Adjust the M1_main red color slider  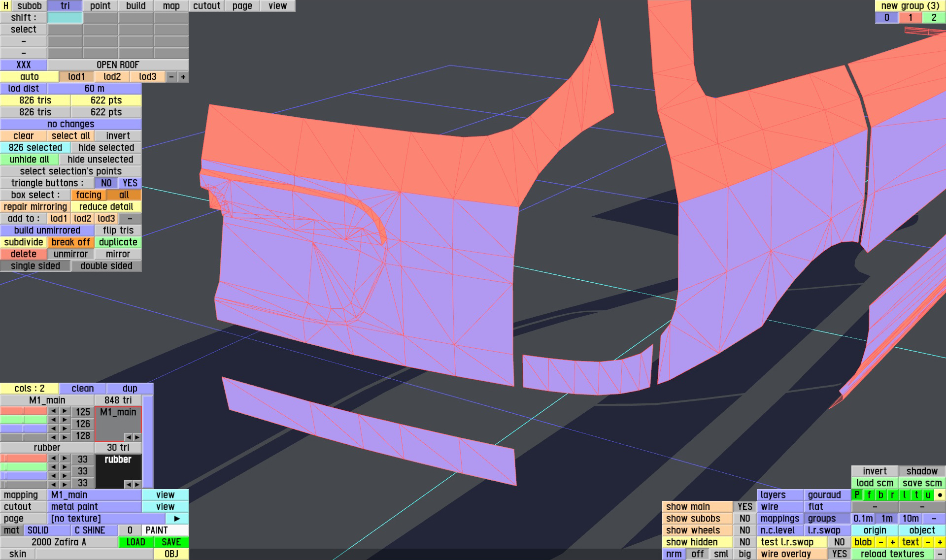23,411
